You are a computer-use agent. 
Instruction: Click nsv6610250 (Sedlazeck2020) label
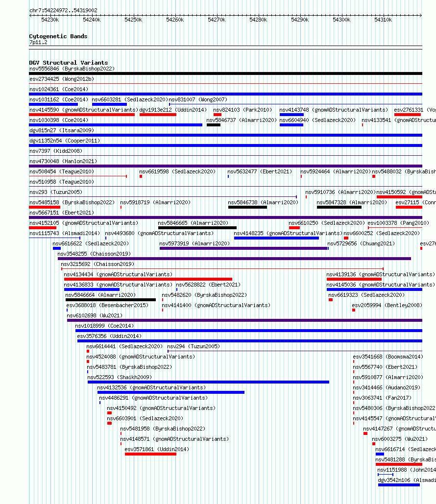point(327,223)
